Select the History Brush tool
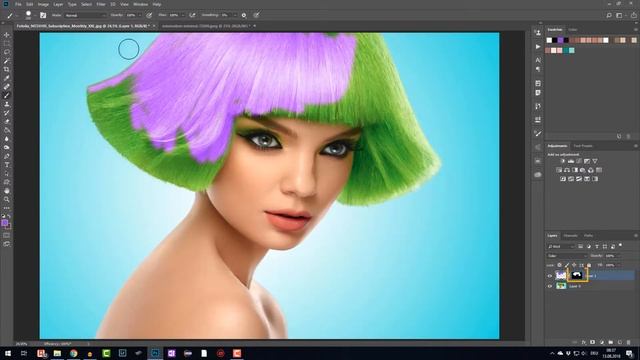Viewport: 640px width, 360px height. coord(7,113)
